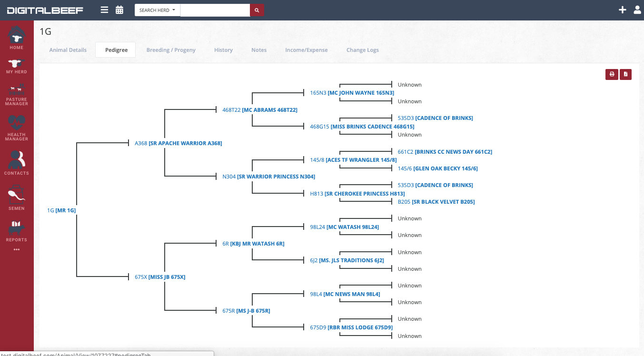
Task: Toggle the hamburger menu icon
Action: [x=104, y=10]
